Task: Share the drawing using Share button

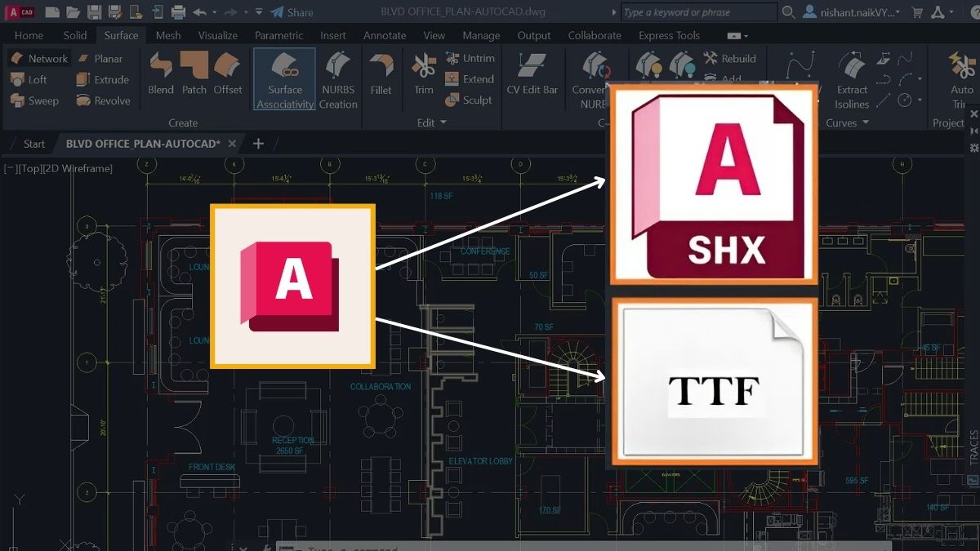Action: click(292, 12)
